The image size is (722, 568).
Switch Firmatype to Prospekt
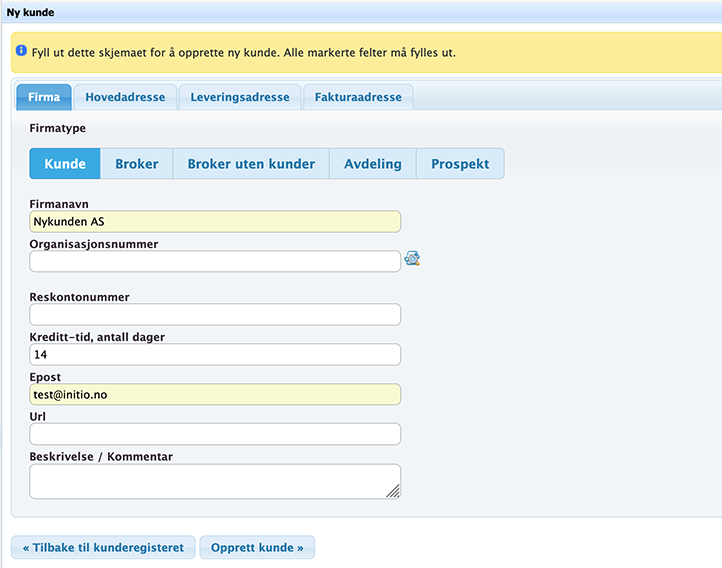pyautogui.click(x=460, y=164)
